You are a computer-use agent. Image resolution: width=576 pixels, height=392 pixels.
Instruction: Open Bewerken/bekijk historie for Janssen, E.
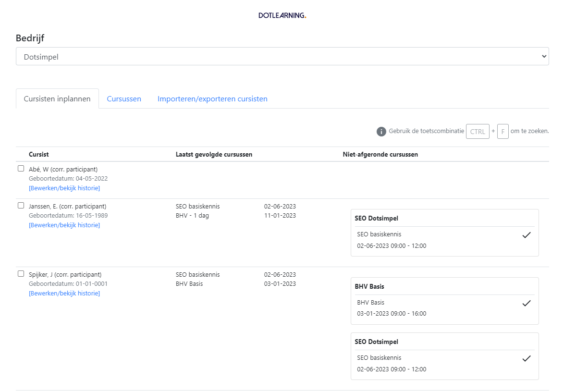[x=64, y=225]
